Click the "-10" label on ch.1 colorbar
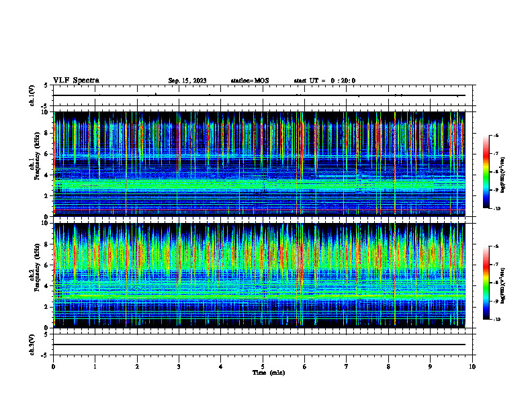 (497, 209)
